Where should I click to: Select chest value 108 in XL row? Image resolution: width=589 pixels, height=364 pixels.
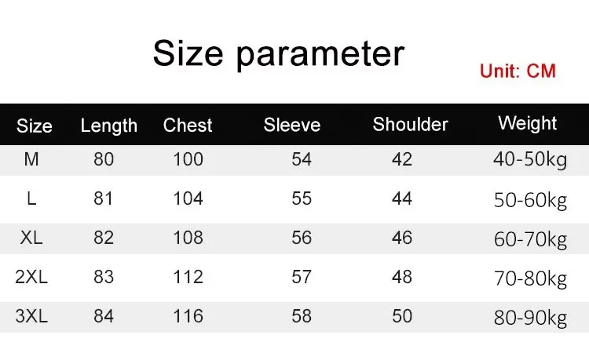(188, 238)
